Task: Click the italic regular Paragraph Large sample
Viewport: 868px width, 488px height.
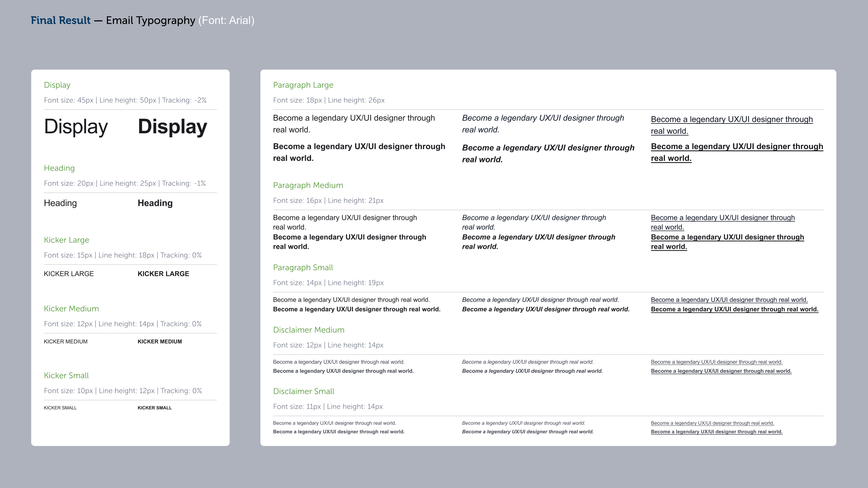Action: tap(542, 118)
